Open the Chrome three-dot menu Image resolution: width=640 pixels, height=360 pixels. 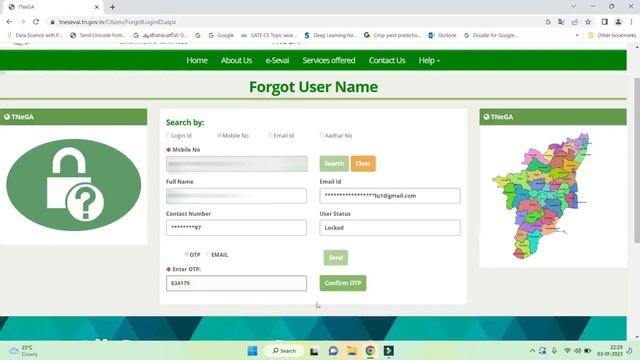[x=631, y=22]
